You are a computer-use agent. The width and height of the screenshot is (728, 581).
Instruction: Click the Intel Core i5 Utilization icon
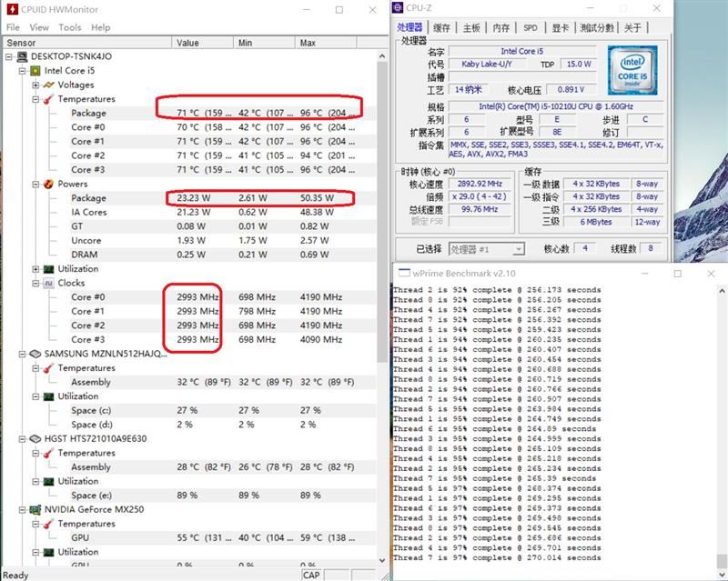point(48,269)
